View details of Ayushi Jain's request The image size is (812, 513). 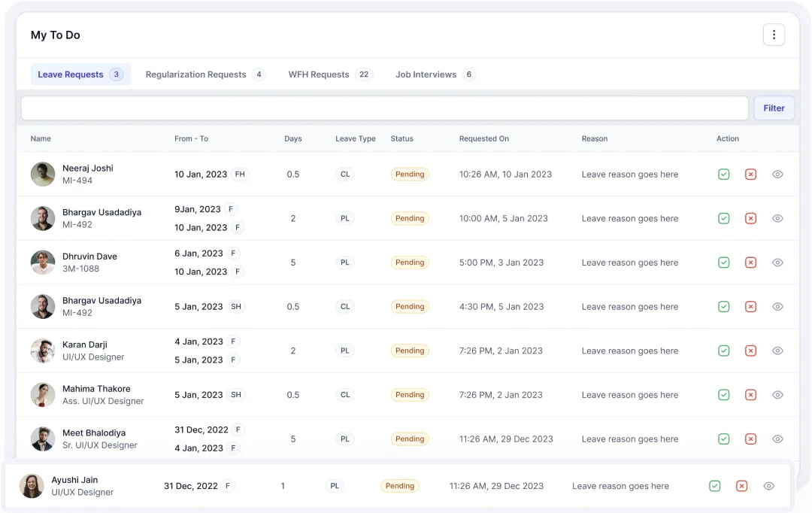[768, 487]
